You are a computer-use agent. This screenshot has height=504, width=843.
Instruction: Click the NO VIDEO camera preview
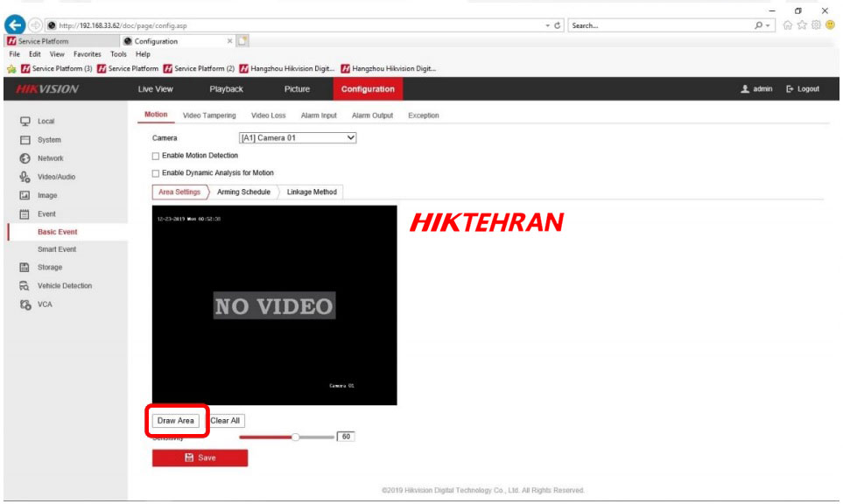click(275, 305)
